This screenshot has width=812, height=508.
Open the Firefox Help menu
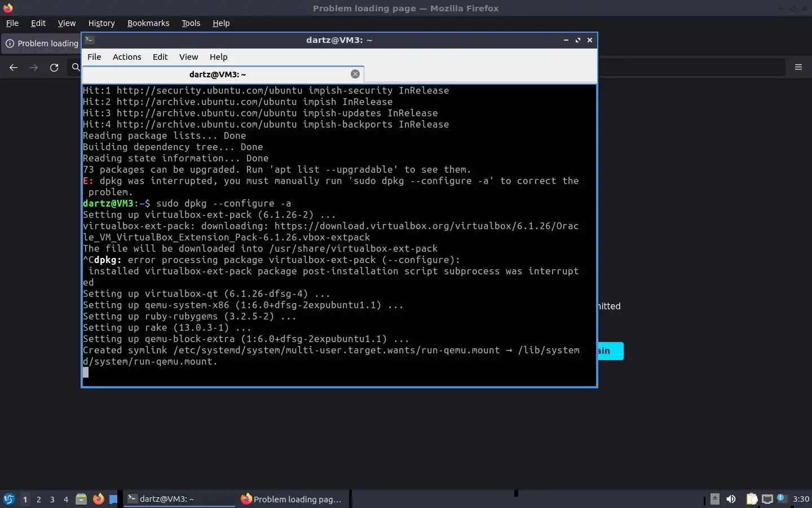(221, 23)
